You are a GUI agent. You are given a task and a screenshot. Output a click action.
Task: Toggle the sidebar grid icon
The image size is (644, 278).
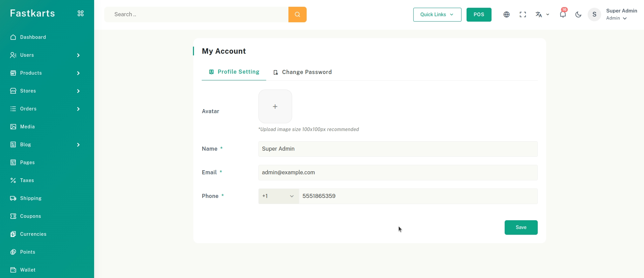coord(81,14)
